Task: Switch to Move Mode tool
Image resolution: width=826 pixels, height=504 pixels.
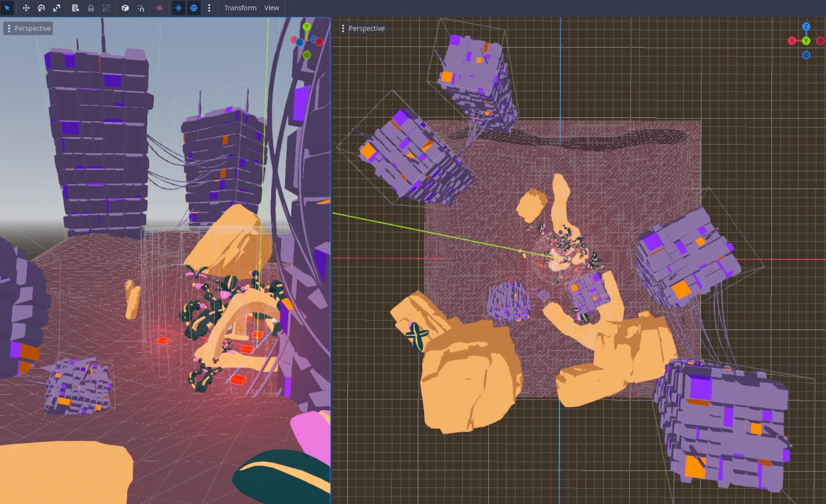Action: coord(26,8)
